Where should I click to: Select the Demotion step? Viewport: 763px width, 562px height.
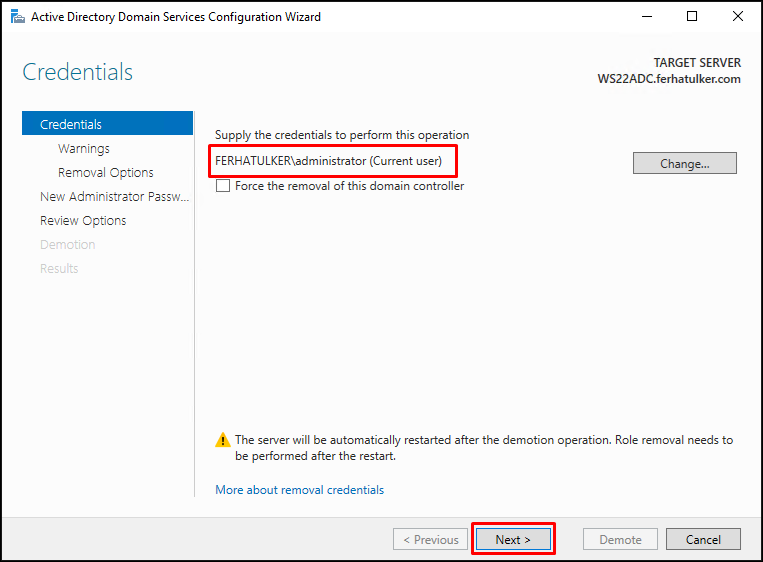68,245
